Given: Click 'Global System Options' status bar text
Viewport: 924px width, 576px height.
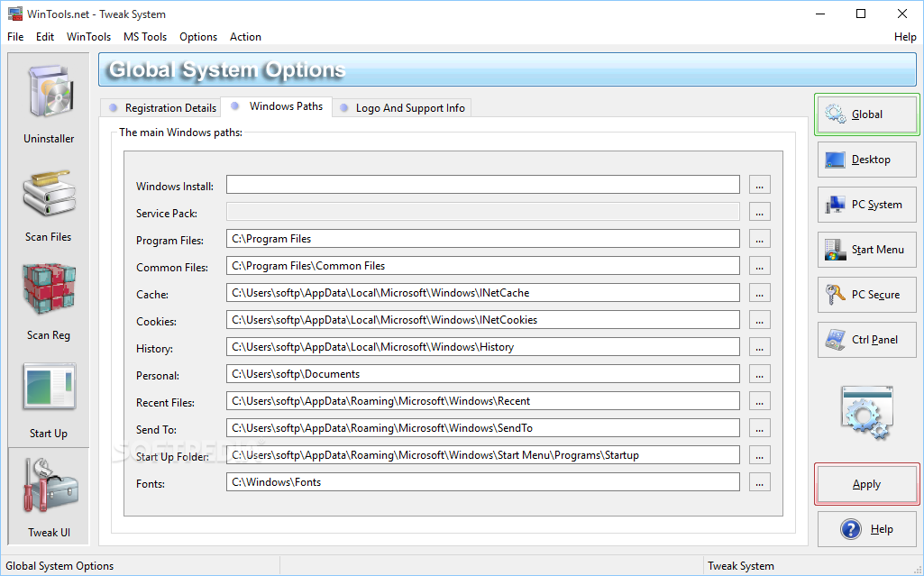Looking at the screenshot, I should [x=59, y=566].
